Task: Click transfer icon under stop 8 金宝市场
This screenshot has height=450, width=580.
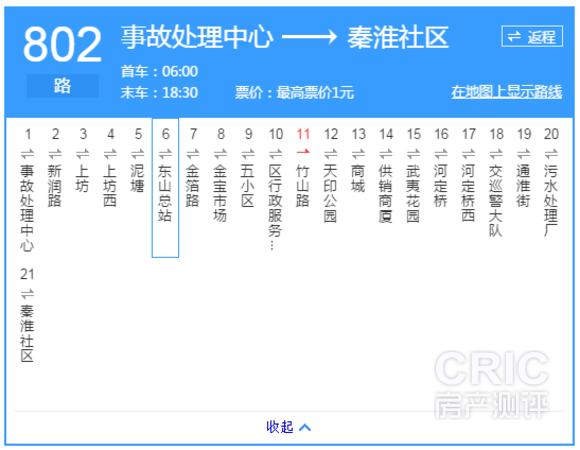Action: click(x=220, y=153)
